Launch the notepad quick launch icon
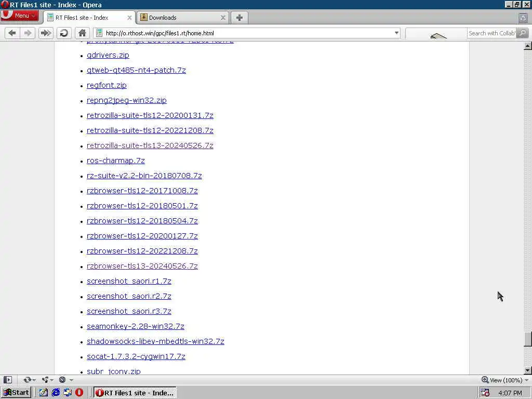 44,393
